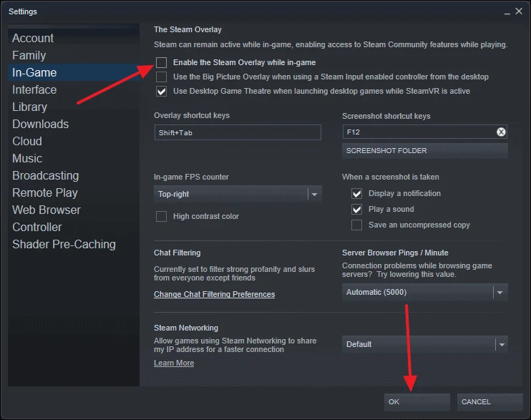Select Family in the sidebar
The height and width of the screenshot is (420, 531).
click(x=74, y=55)
